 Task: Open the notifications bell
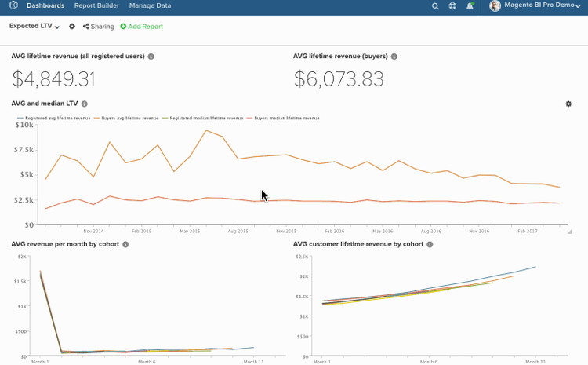tap(470, 6)
